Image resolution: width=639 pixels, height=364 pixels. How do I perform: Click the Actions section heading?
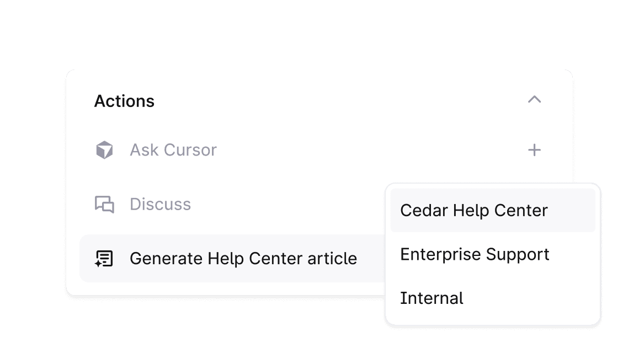click(x=124, y=101)
